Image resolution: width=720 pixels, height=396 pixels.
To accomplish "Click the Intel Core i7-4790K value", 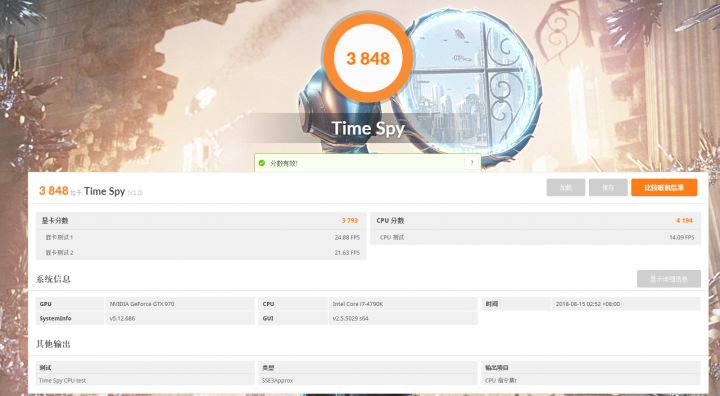I will pos(357,304).
